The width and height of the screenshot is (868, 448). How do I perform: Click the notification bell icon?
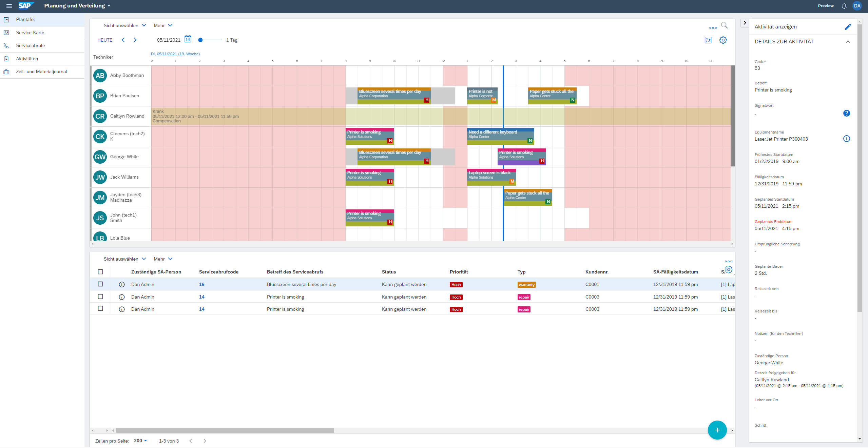tap(844, 6)
